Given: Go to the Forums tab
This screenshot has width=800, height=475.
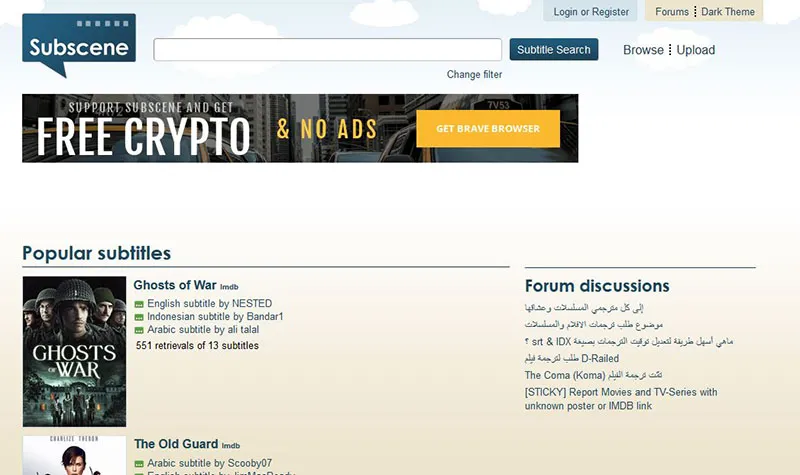Looking at the screenshot, I should tap(672, 12).
